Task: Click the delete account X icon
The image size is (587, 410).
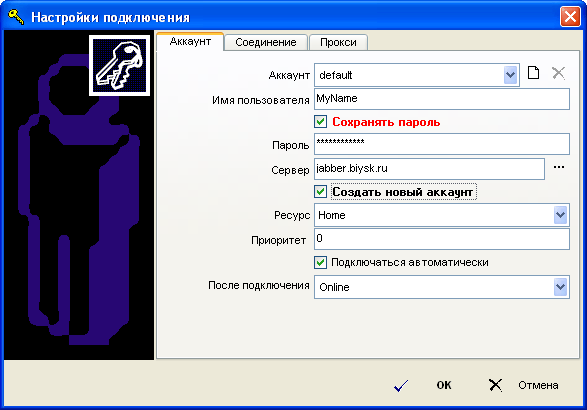Action: 558,73
